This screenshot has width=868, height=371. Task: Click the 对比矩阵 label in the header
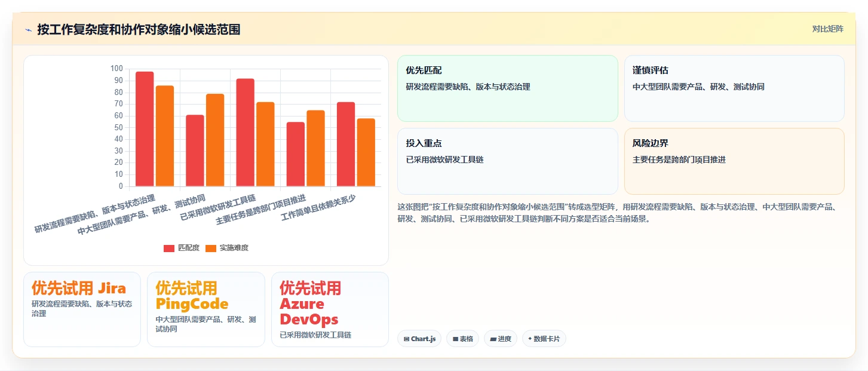(x=827, y=29)
